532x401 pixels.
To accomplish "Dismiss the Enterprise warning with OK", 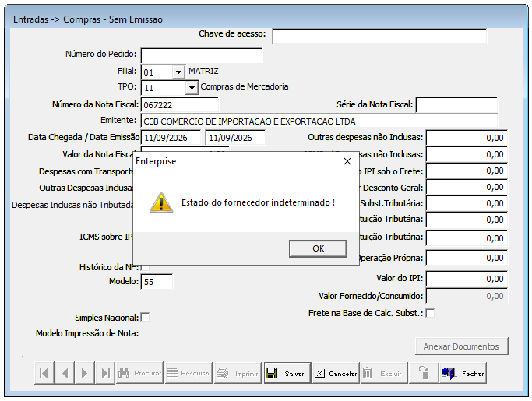I will click(318, 248).
